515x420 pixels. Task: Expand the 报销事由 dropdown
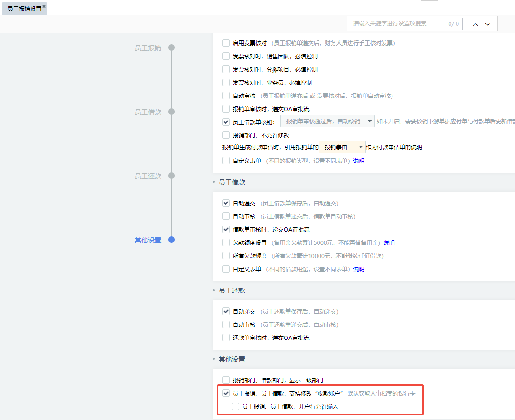pos(342,147)
